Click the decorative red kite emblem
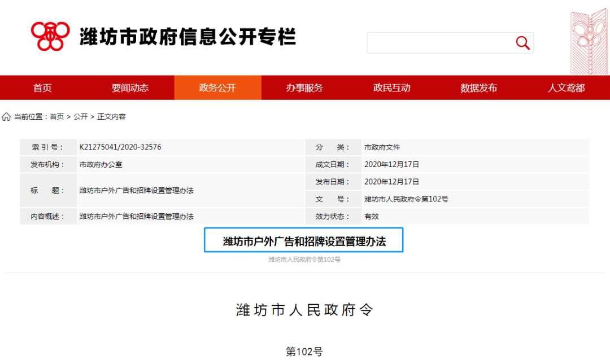The image size is (610, 364). 589,38
